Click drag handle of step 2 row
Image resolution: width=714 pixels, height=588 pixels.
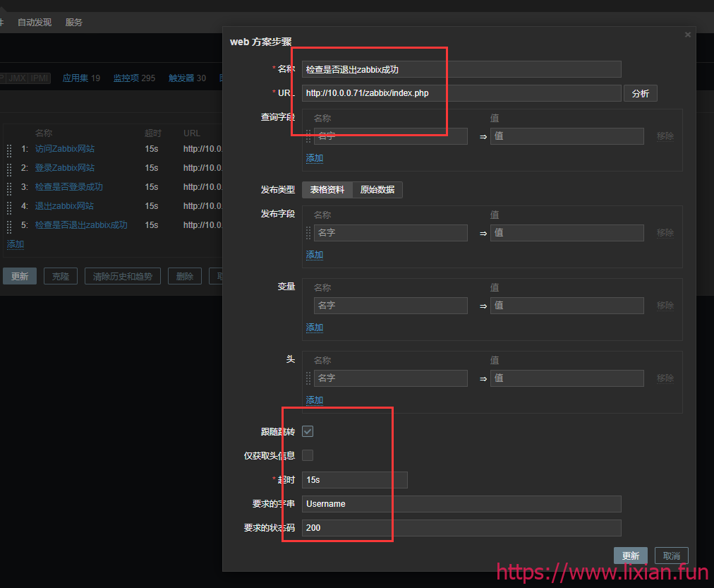(x=9, y=169)
